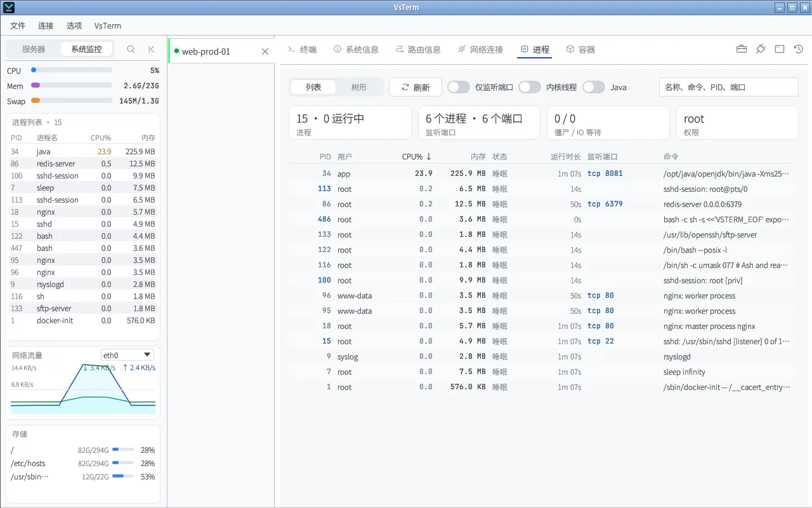Image resolution: width=812 pixels, height=508 pixels.
Task: Click the VsTerm app logo in the title bar
Action: [x=9, y=8]
